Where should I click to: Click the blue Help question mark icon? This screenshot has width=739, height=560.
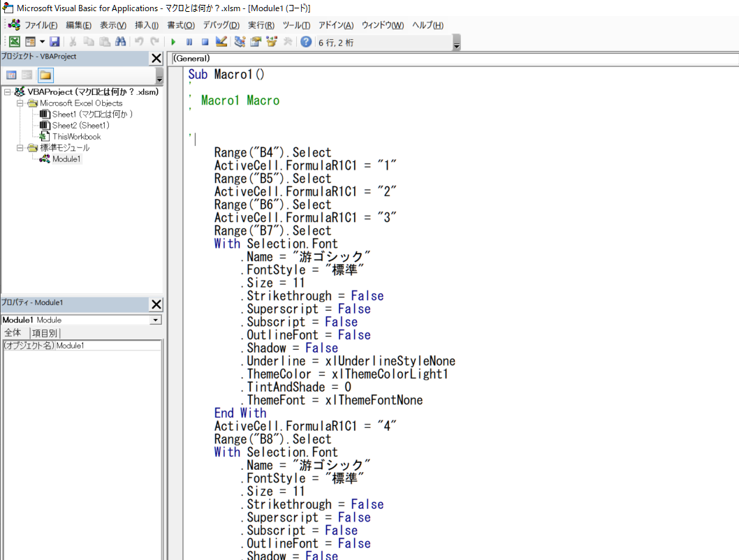click(x=306, y=42)
